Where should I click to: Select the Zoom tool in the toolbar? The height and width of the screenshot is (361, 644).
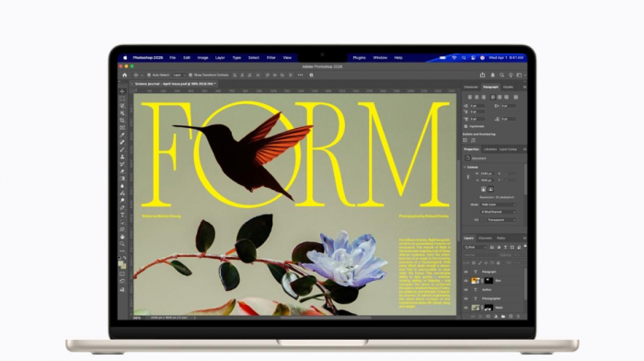tap(122, 244)
